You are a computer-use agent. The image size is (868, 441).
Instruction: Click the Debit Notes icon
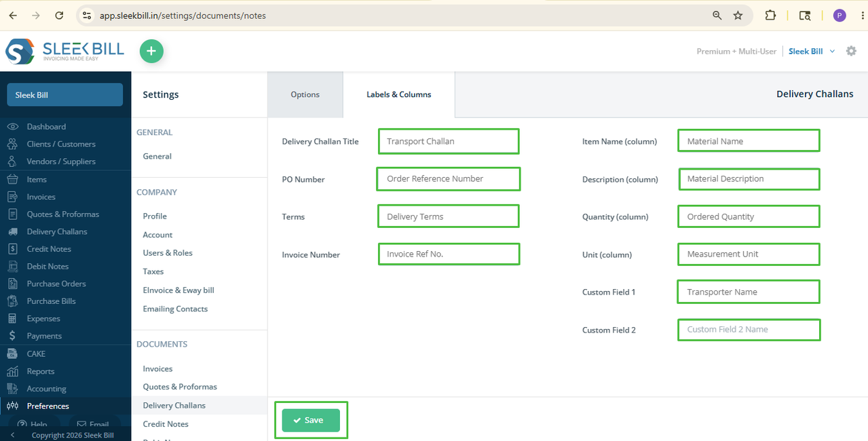pyautogui.click(x=12, y=266)
